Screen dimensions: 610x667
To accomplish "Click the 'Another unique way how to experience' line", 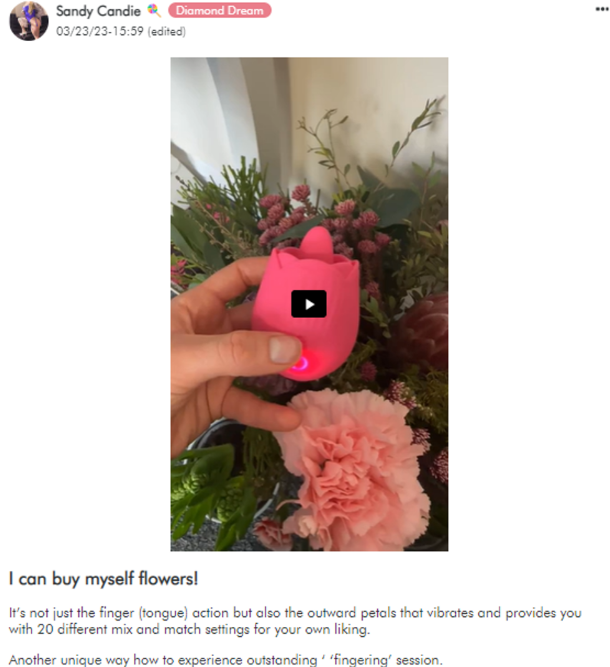I will (225, 660).
